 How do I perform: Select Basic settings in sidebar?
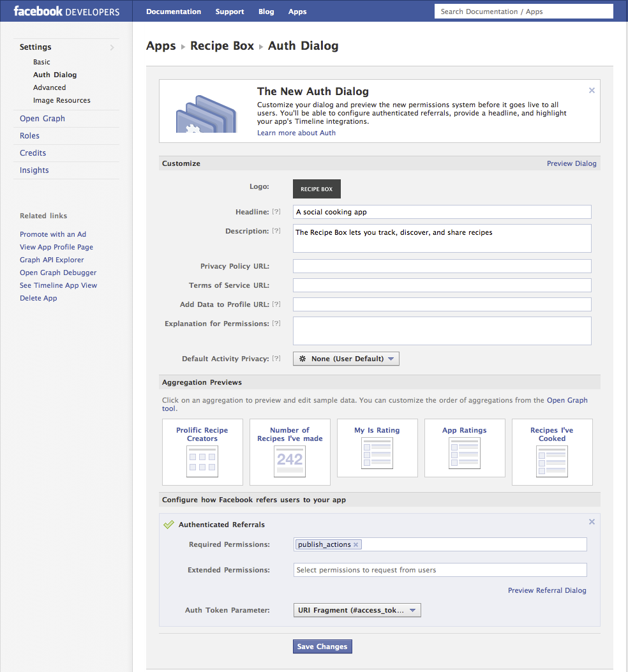click(x=41, y=62)
